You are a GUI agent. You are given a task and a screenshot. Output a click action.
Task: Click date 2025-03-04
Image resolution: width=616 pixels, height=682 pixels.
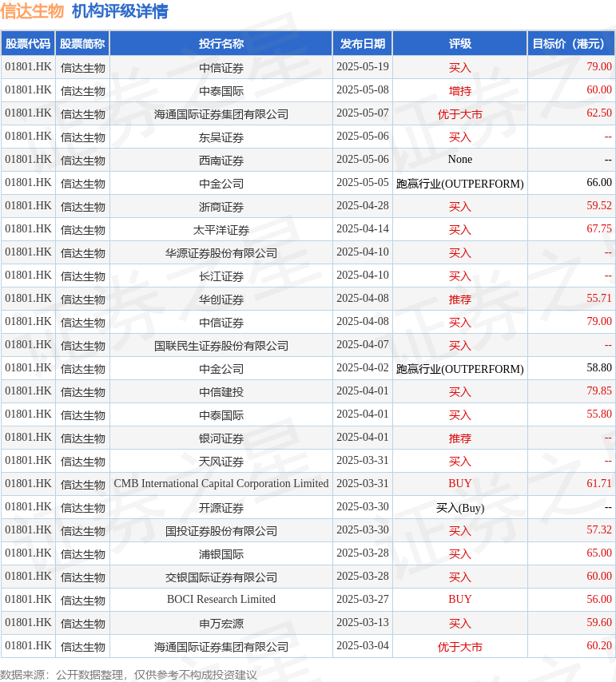(363, 645)
